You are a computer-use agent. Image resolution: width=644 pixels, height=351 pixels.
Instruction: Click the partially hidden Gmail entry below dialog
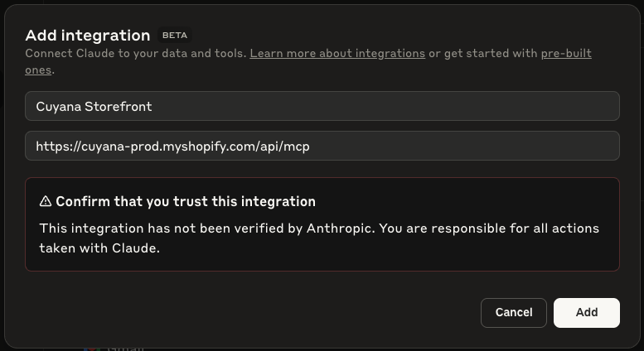[x=125, y=349]
